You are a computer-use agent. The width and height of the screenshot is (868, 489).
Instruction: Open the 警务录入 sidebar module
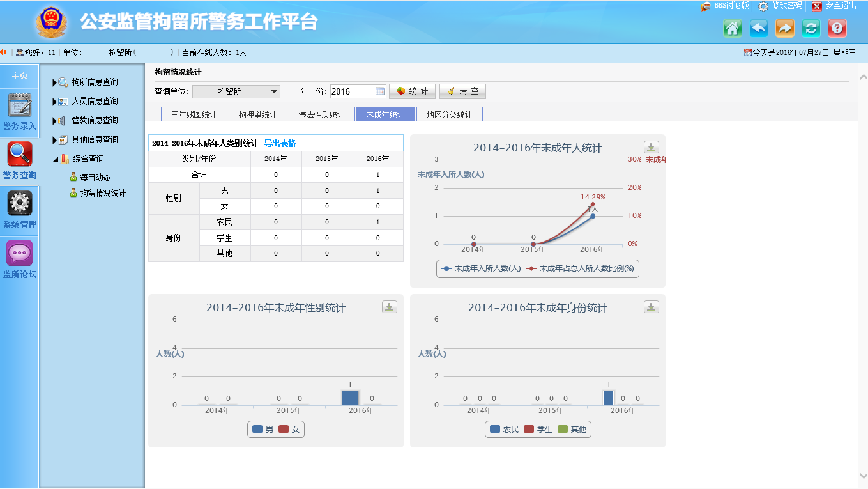pyautogui.click(x=20, y=112)
